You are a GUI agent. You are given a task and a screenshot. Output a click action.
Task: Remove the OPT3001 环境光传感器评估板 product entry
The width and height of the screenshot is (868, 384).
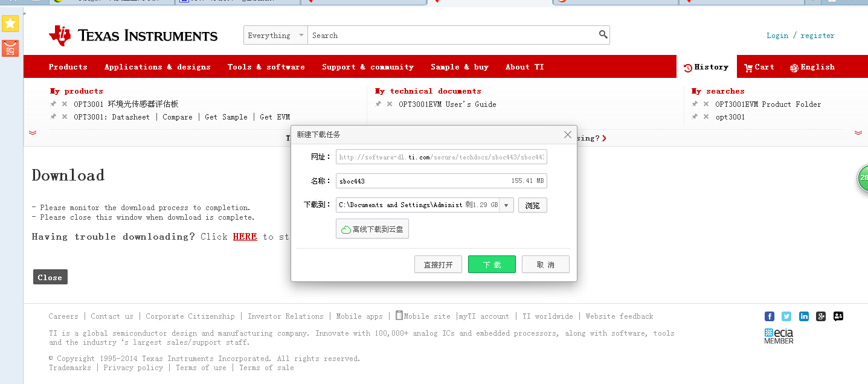[x=65, y=104]
